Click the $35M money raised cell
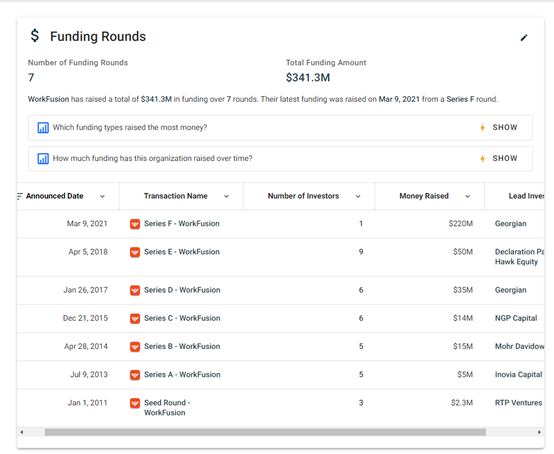The height and width of the screenshot is (454, 554). [x=463, y=290]
